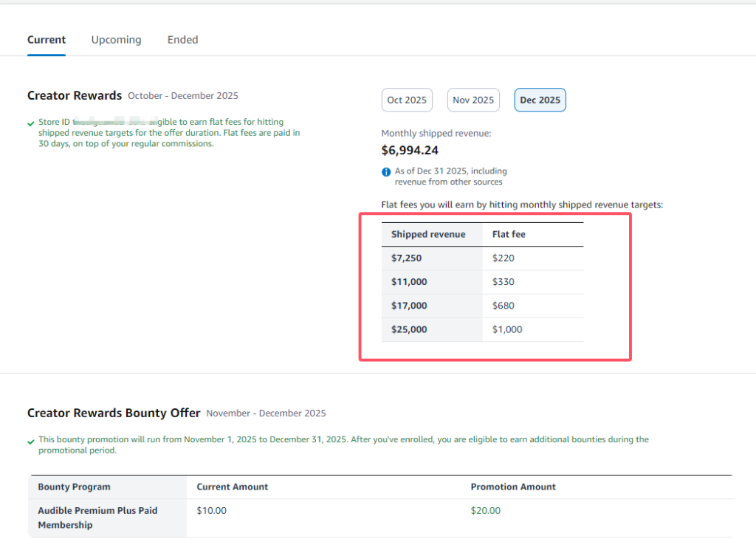Click the $680 flat fee value

(504, 306)
